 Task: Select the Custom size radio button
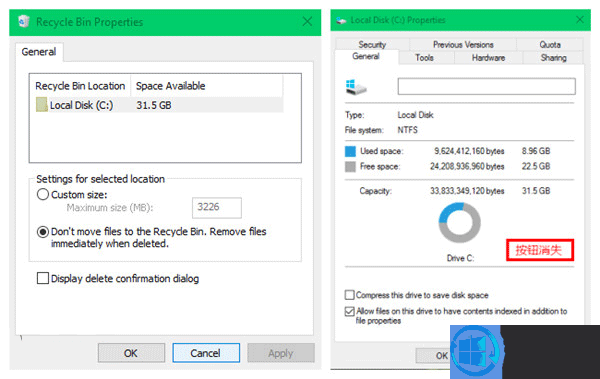coord(43,194)
